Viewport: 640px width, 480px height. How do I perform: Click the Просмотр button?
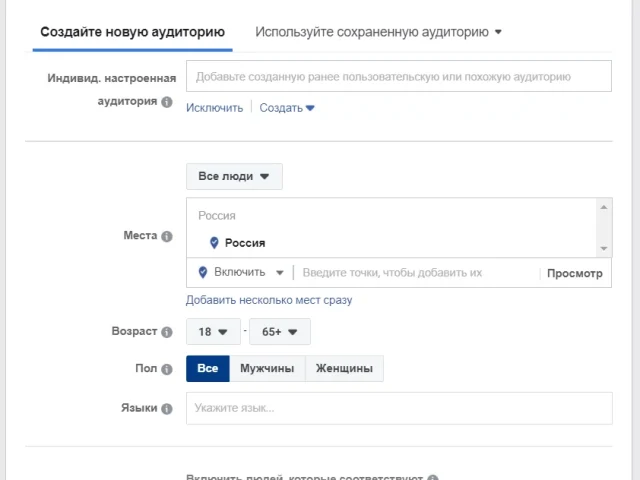pyautogui.click(x=575, y=273)
